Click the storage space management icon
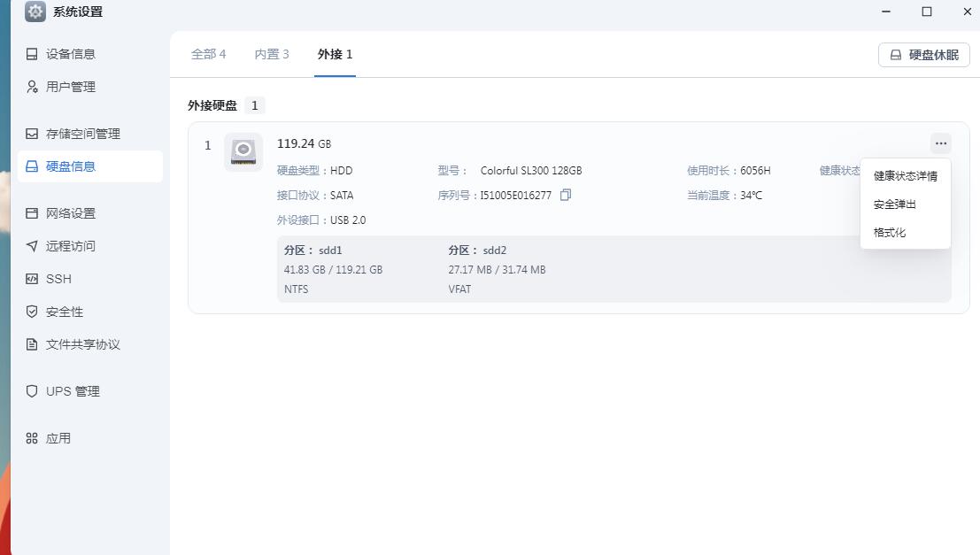Screen dimensions: 980x555 pos(32,134)
